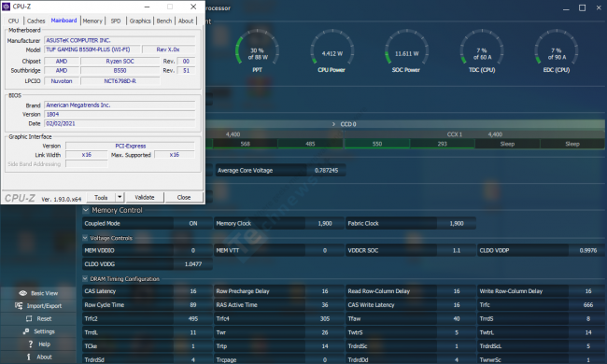The height and width of the screenshot is (364, 607).
Task: Click the CAS Latency value field
Action: [193, 291]
